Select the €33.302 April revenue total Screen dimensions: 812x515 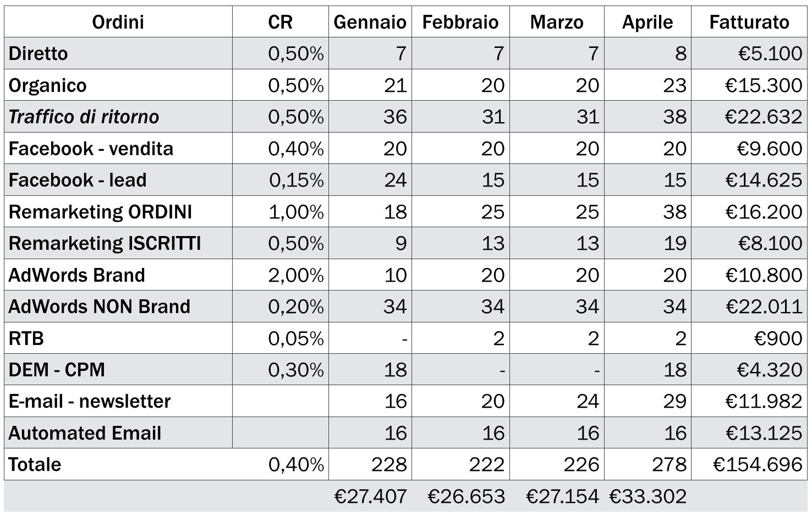pyautogui.click(x=648, y=496)
